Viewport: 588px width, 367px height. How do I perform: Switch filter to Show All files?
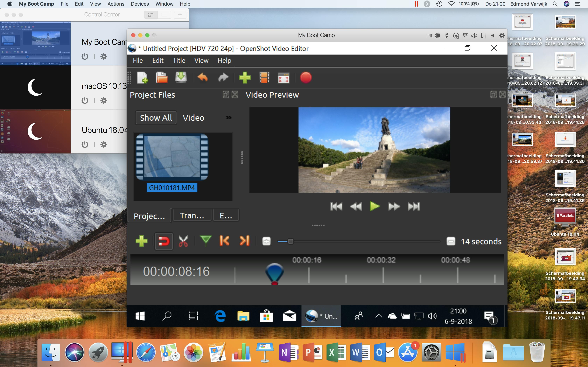pos(156,118)
